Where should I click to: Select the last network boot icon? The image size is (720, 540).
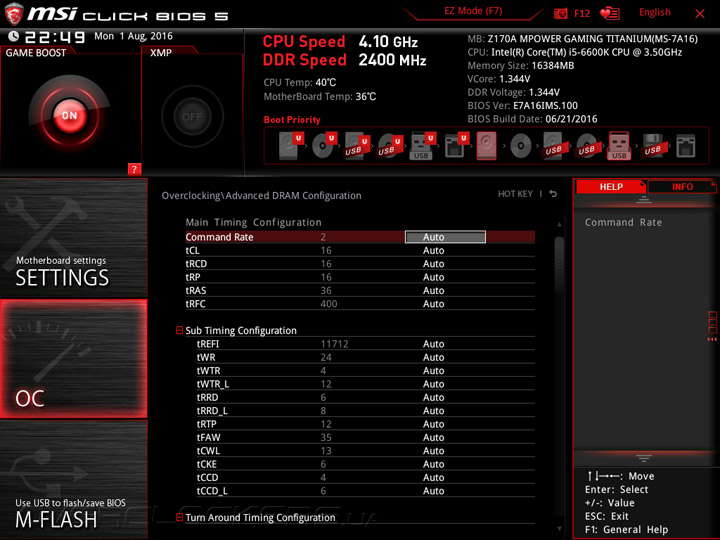click(686, 146)
